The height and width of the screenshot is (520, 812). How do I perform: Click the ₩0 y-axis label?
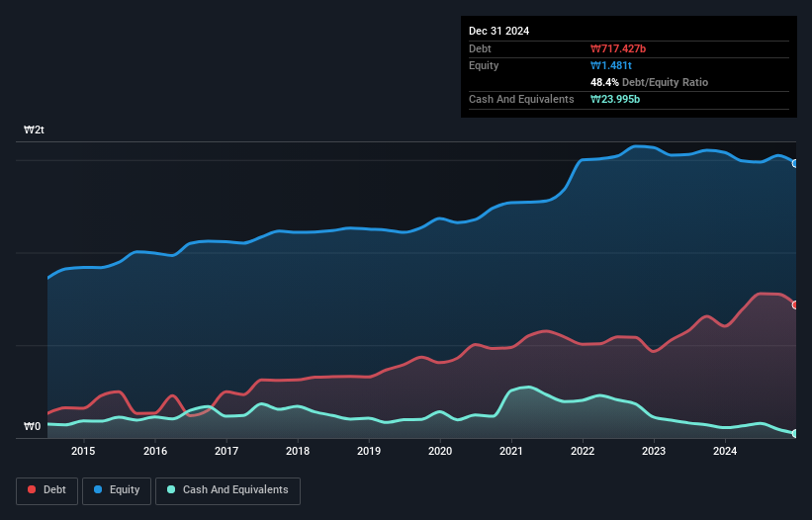[x=32, y=426]
